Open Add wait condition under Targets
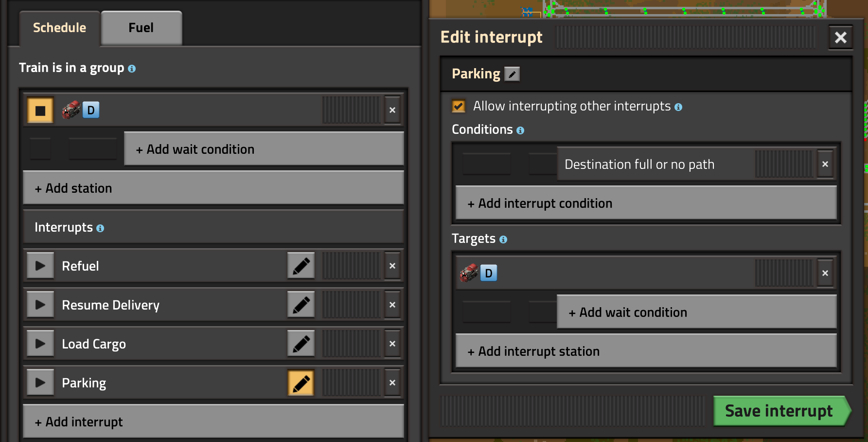868x442 pixels. tap(696, 312)
